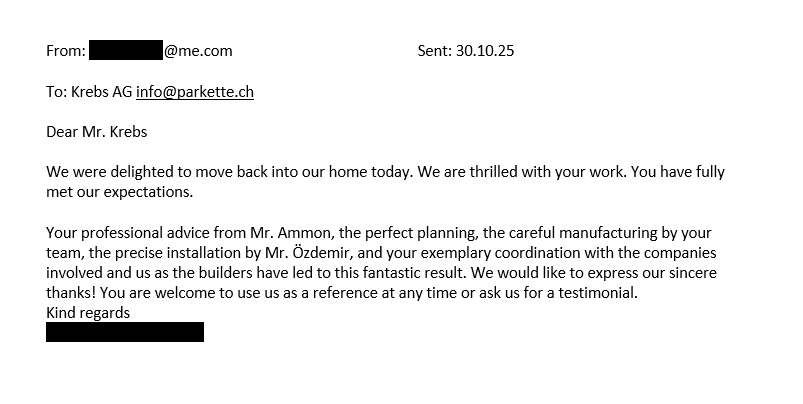Click the @me.com sender domain text
The height and width of the screenshot is (404, 803).
click(198, 51)
